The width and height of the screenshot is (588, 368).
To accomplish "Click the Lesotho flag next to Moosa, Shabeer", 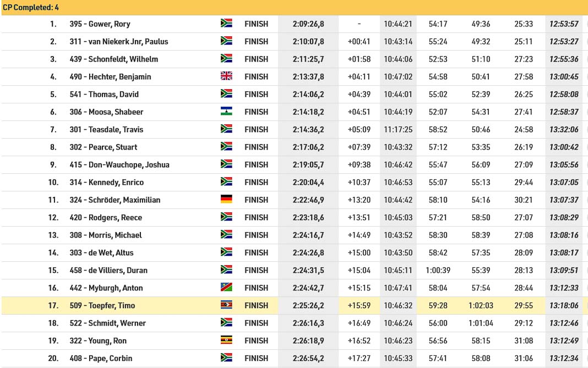I will [226, 111].
